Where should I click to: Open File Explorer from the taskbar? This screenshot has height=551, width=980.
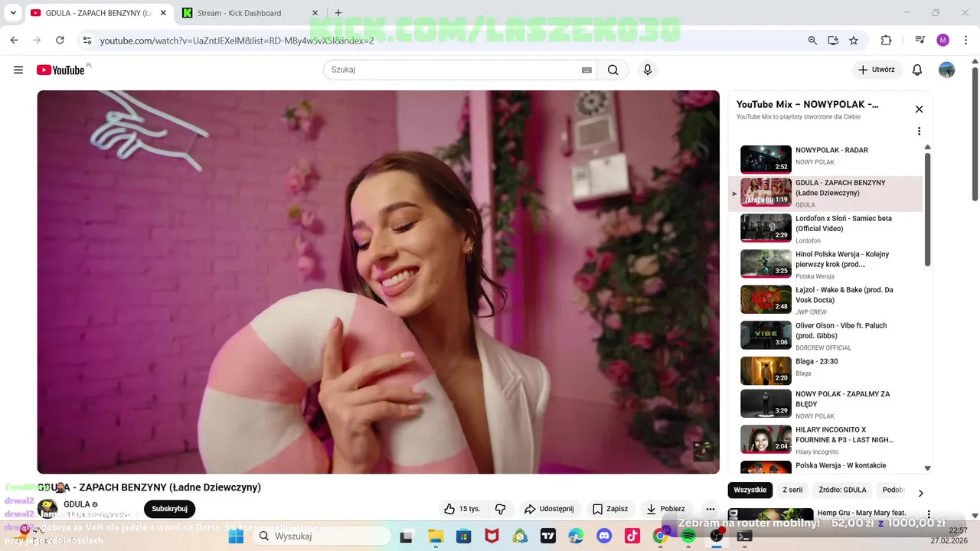(x=435, y=536)
